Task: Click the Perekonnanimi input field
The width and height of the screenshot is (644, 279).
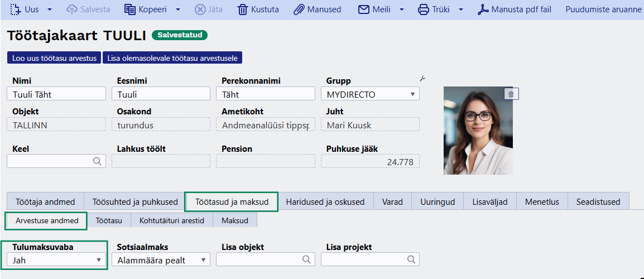Action: [265, 94]
